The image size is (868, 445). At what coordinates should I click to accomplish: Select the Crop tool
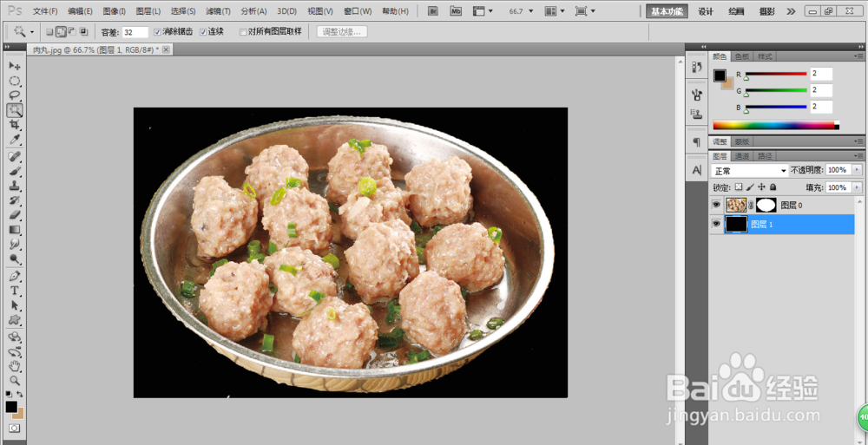(x=15, y=125)
